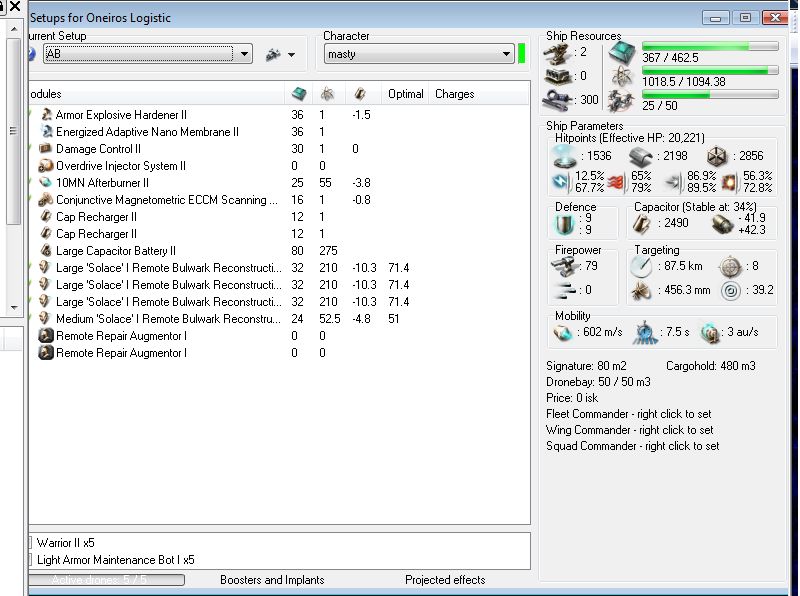The image size is (800, 596).
Task: Click the EM resistance icon
Action: 561,182
